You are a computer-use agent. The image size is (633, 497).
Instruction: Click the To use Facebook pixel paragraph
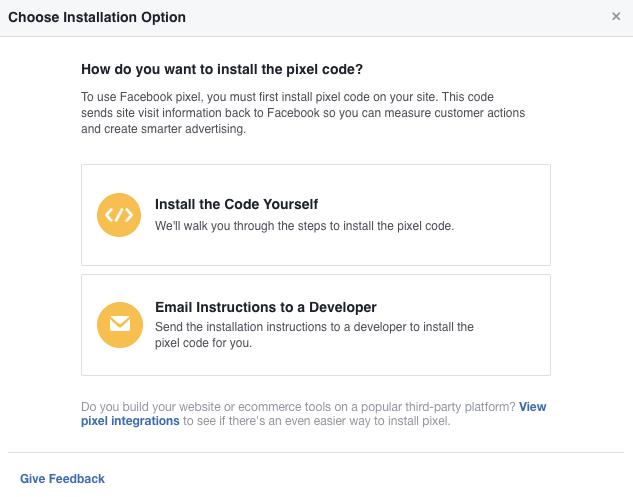click(303, 113)
